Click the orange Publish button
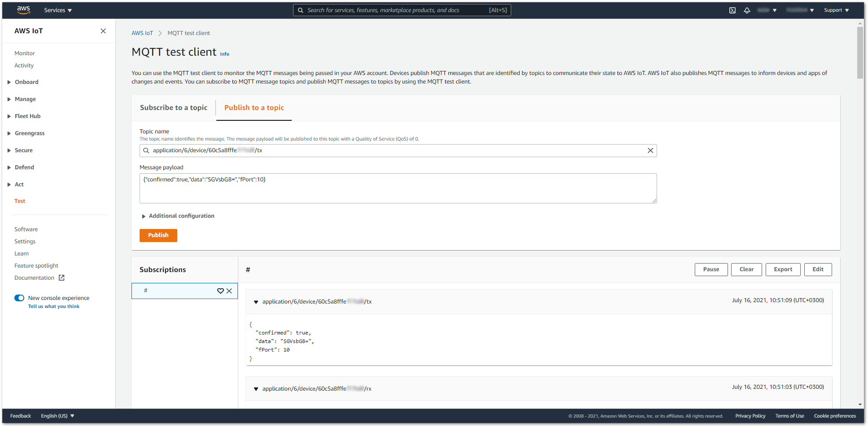868x427 pixels. pos(158,235)
